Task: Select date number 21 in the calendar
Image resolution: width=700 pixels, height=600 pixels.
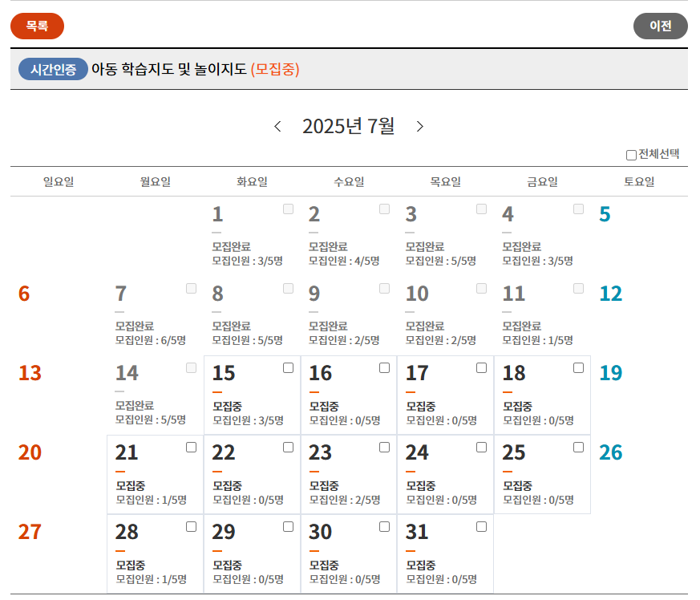Action: click(127, 452)
